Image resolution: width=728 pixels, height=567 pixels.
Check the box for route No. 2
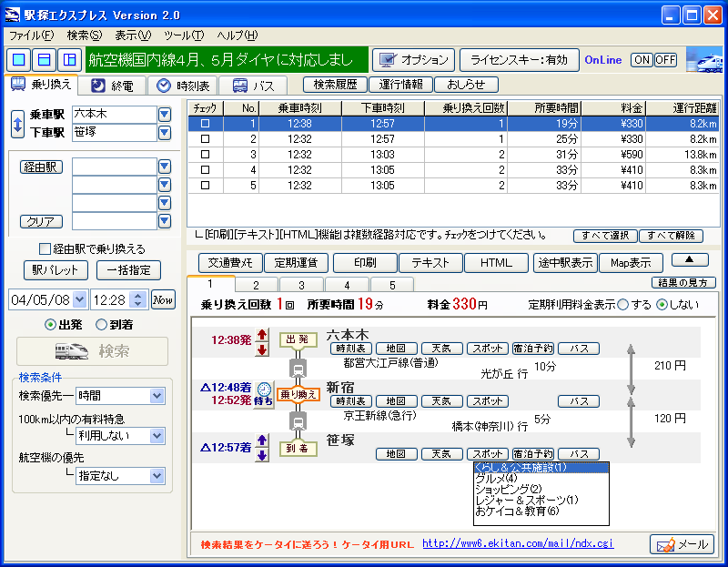[205, 139]
